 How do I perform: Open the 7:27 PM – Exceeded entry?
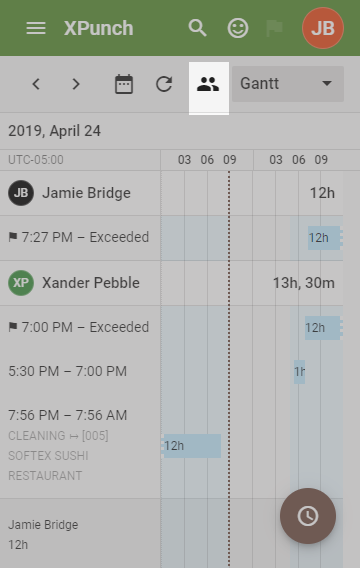[x=79, y=237]
